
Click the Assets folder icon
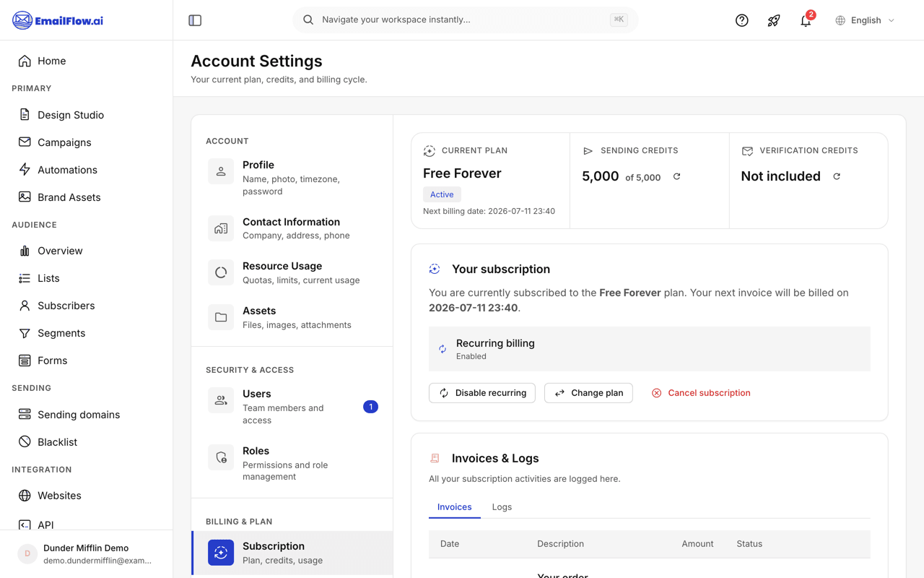[221, 317]
